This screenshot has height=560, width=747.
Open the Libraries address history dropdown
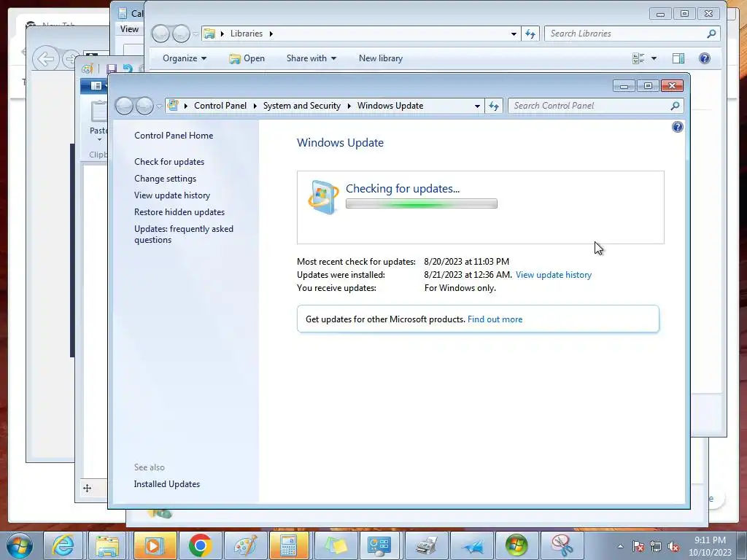(514, 34)
